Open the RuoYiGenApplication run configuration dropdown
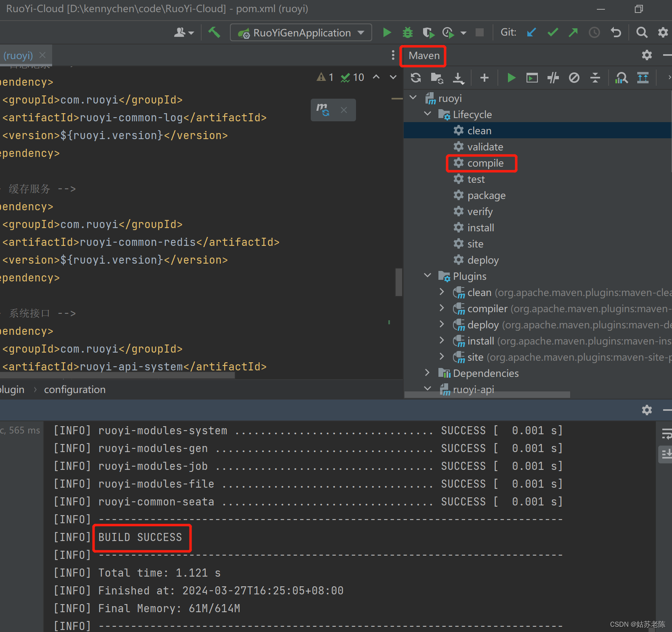Screen dimensions: 672x632 (301, 32)
